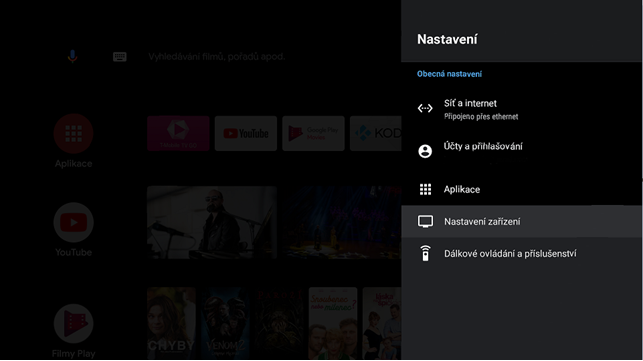Click the monitor icon for Nastavení zařízení
The image size is (643, 361).
425,222
